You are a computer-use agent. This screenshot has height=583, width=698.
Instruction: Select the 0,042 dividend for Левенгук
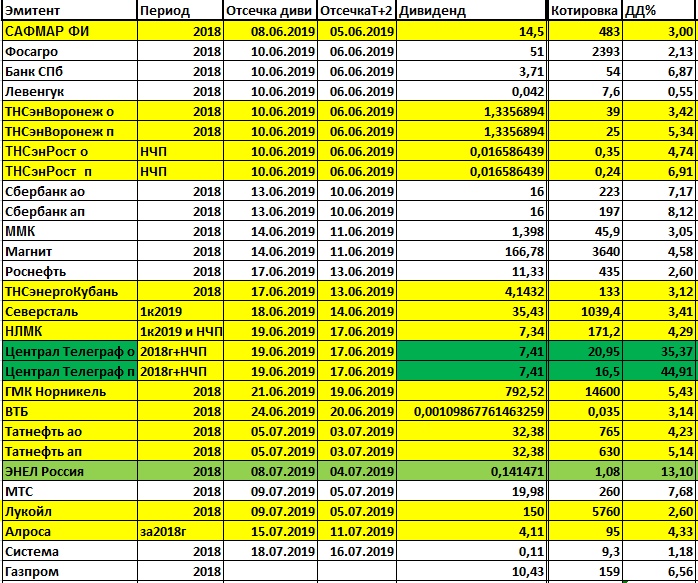tap(471, 91)
